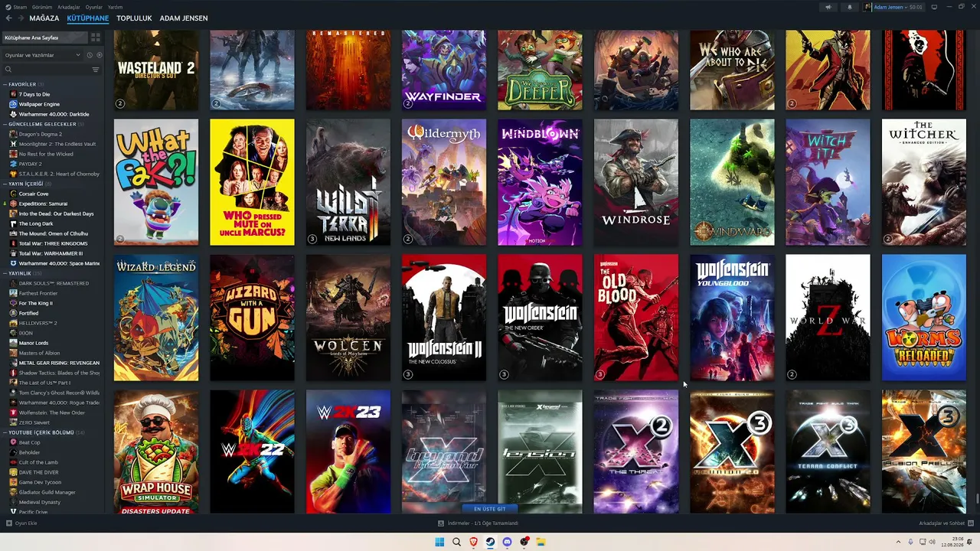
Task: Switch to the KÜTÜPHANE tab
Action: (x=88, y=18)
